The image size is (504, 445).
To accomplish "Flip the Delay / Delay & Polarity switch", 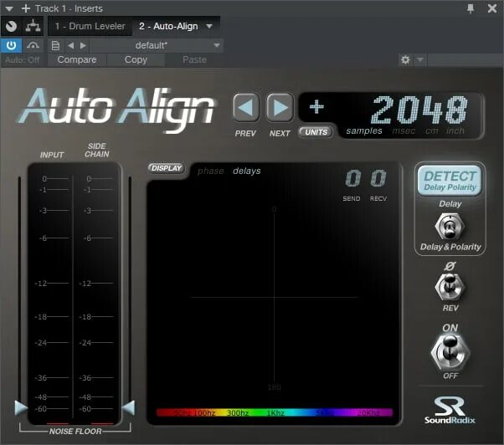I will tap(450, 226).
